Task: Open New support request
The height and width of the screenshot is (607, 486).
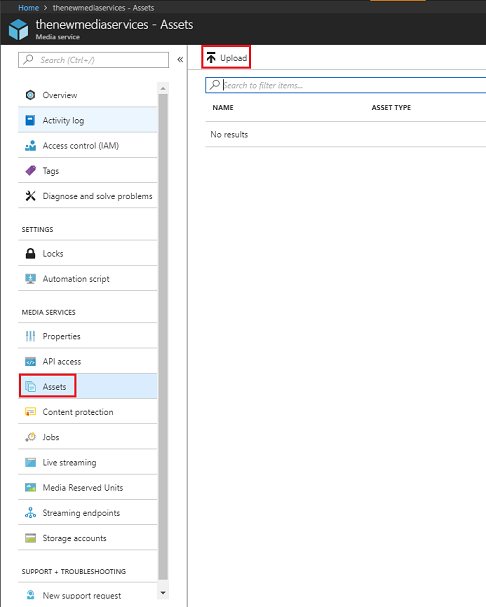Action: point(88,595)
